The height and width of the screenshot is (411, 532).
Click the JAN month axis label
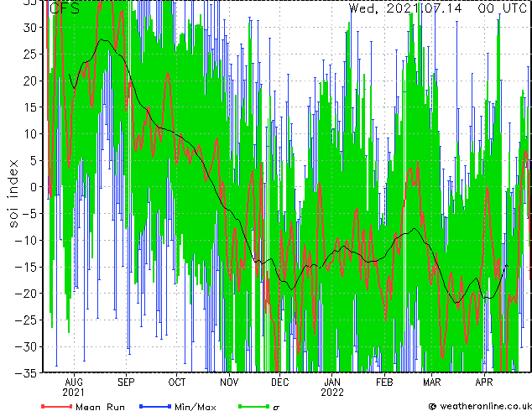tap(332, 382)
